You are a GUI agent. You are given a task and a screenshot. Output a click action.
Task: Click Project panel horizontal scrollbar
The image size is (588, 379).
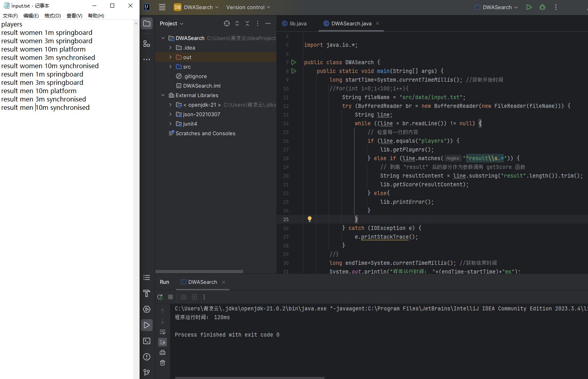[199, 272]
